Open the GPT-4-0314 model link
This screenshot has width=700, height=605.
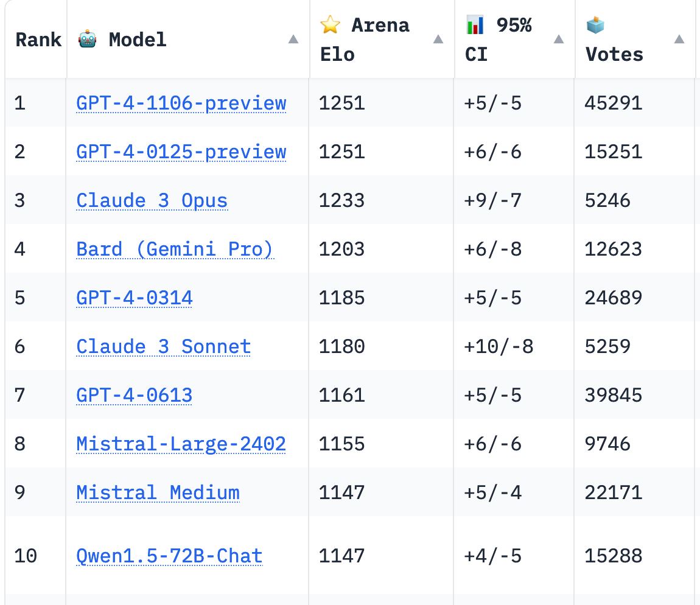point(135,298)
